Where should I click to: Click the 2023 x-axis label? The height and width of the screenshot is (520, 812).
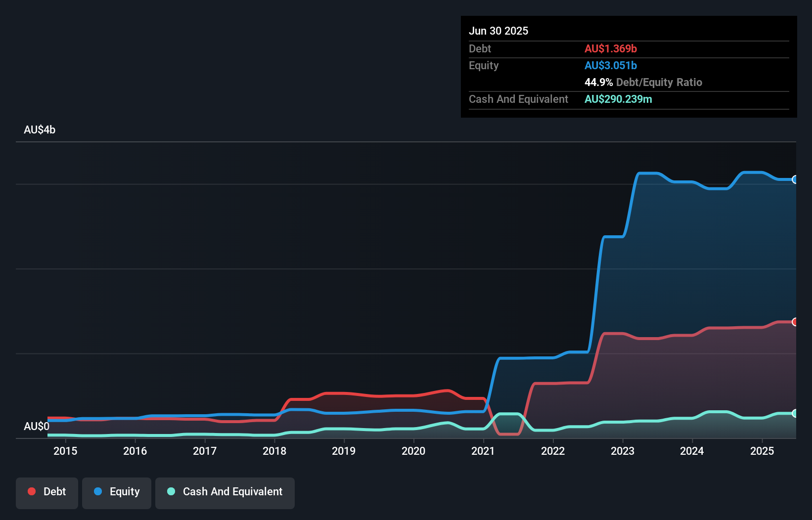tap(623, 451)
